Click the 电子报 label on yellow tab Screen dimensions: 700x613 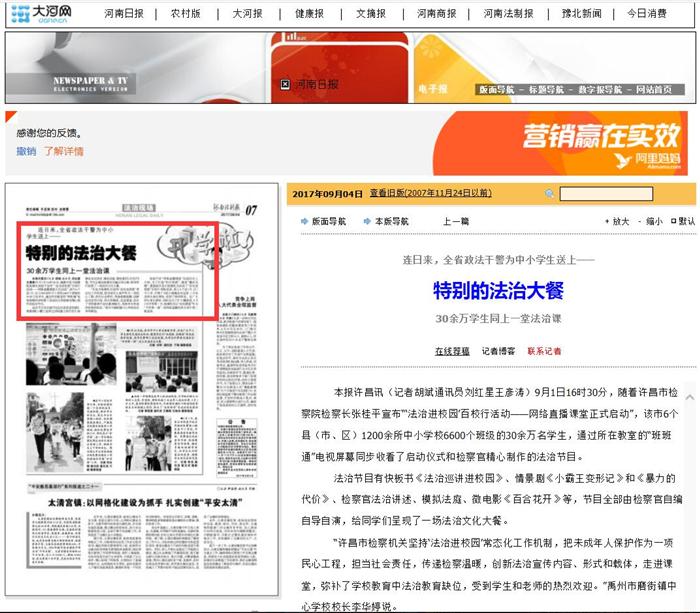click(432, 89)
